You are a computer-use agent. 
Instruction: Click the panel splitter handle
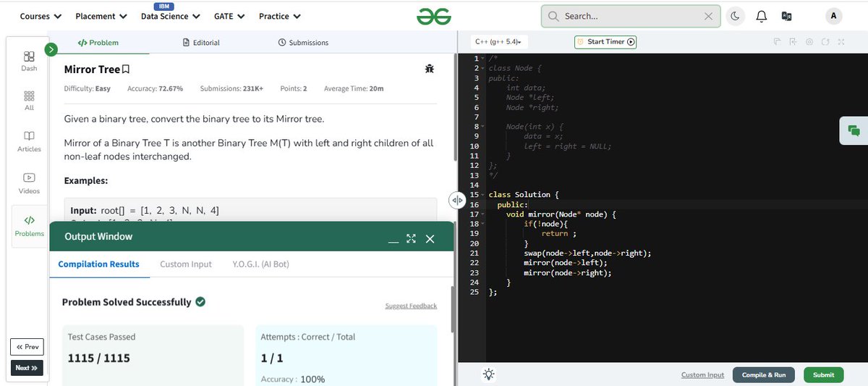pyautogui.click(x=456, y=201)
